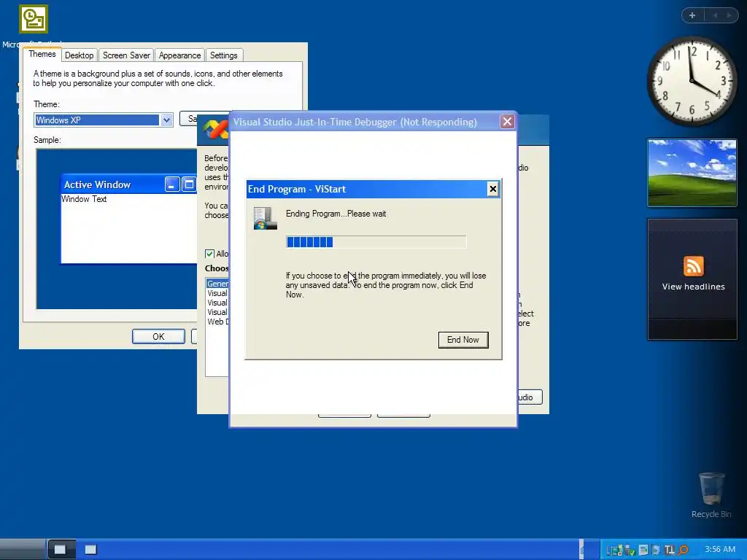
Task: Click the End Now button
Action: coord(463,340)
